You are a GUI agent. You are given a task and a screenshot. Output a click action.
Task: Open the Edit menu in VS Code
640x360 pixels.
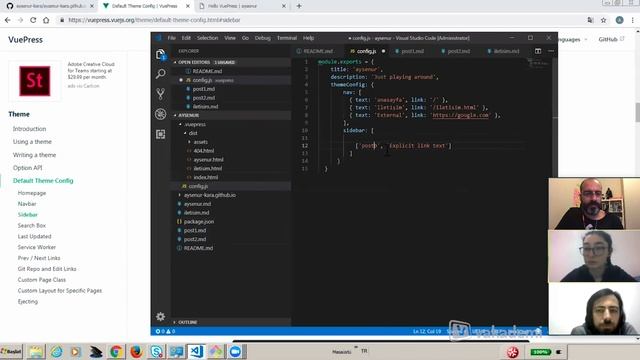point(186,38)
